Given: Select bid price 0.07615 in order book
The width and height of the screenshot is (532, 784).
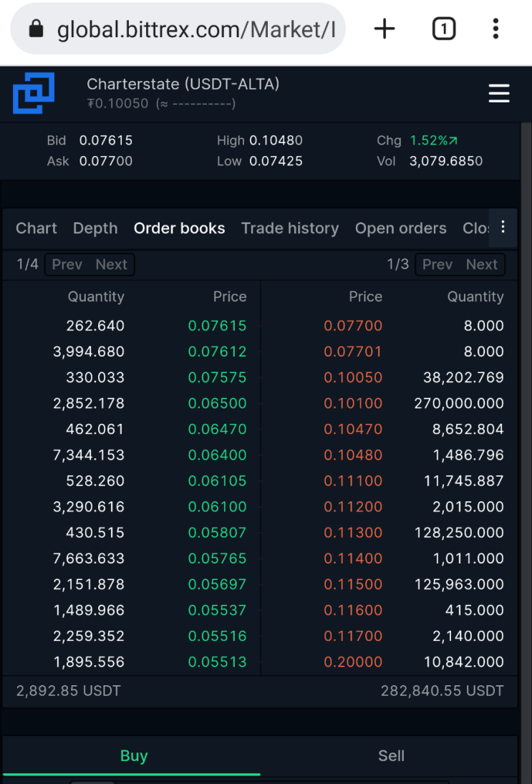Looking at the screenshot, I should tap(218, 326).
